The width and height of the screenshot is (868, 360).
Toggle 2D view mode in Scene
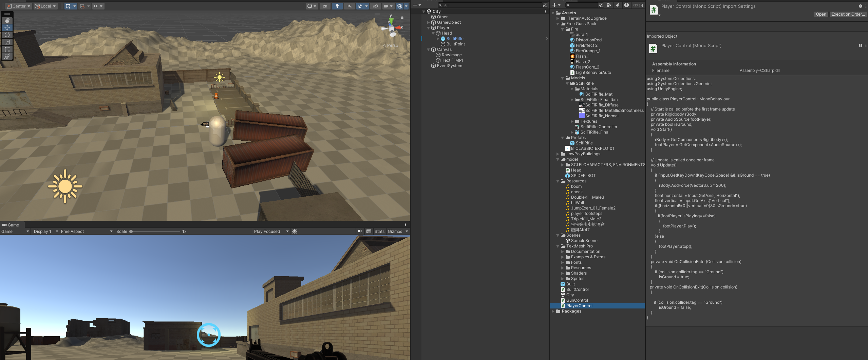pos(325,6)
